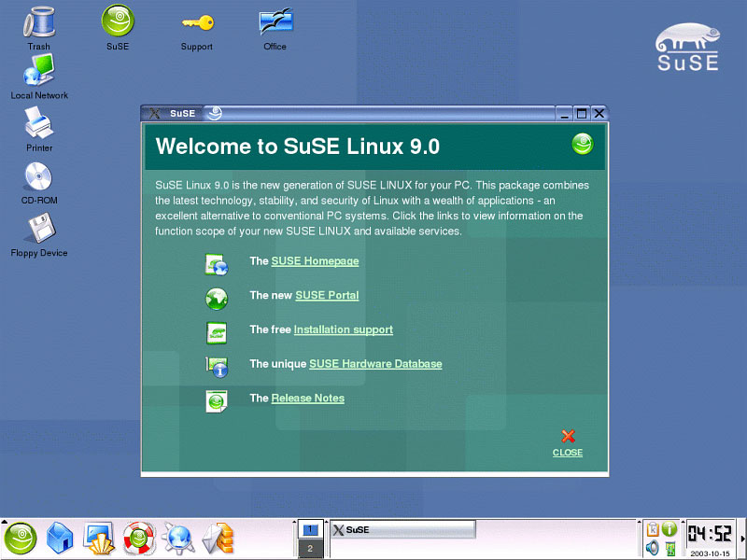Follow the Installation support link
Image resolution: width=747 pixels, height=560 pixels.
(343, 329)
